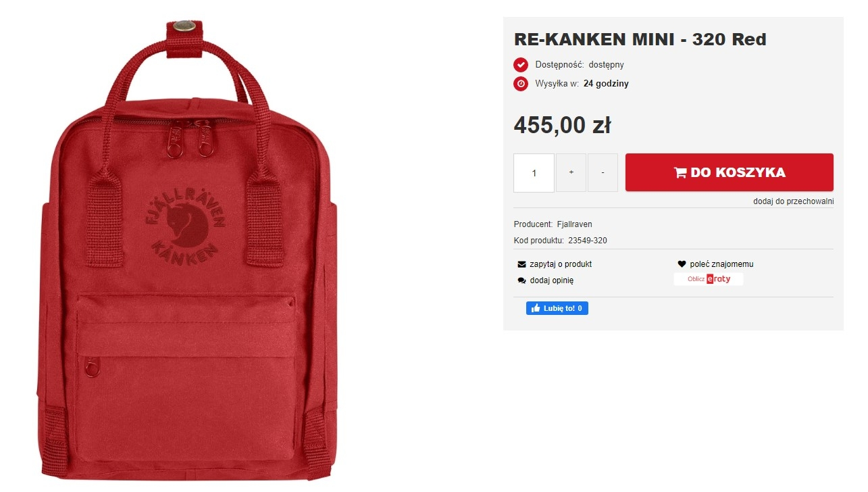Click the speech bubble icon beside dodaj opinię

pyautogui.click(x=521, y=280)
